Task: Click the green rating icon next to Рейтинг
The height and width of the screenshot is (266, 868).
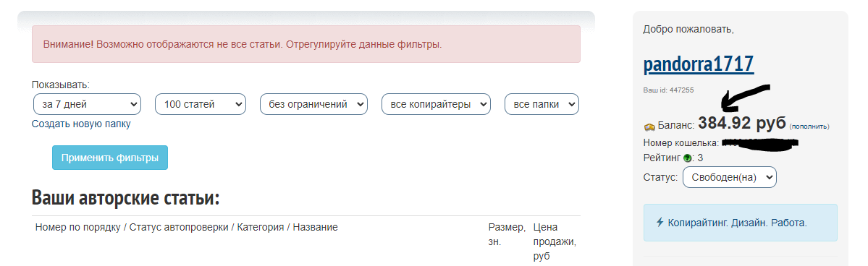Action: [688, 158]
